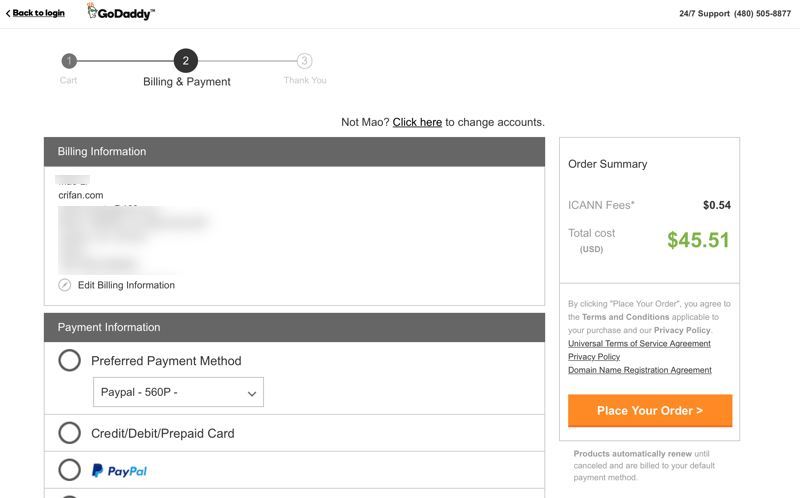The width and height of the screenshot is (800, 498).
Task: Click here to change accounts
Action: pyautogui.click(x=417, y=122)
